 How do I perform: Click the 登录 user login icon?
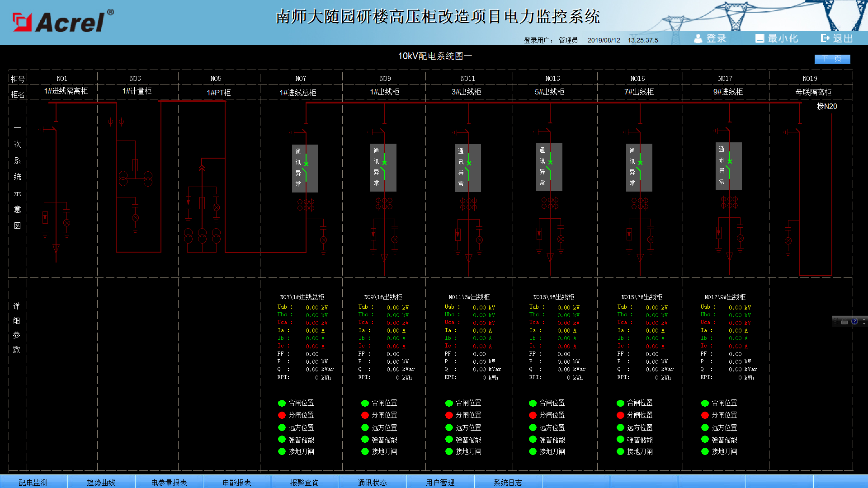(698, 38)
